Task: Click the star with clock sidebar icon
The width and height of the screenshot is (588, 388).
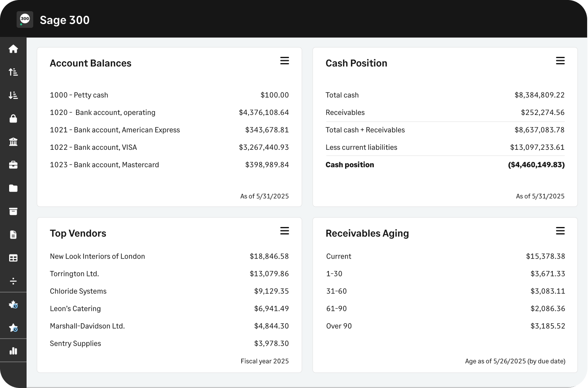Action: click(13, 328)
